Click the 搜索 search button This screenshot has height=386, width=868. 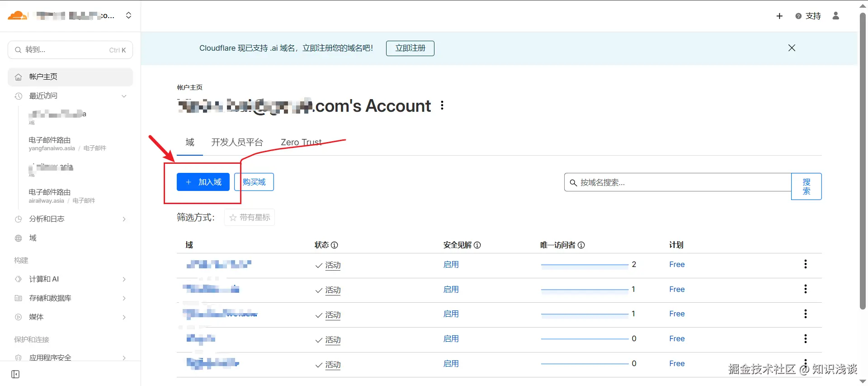point(807,186)
